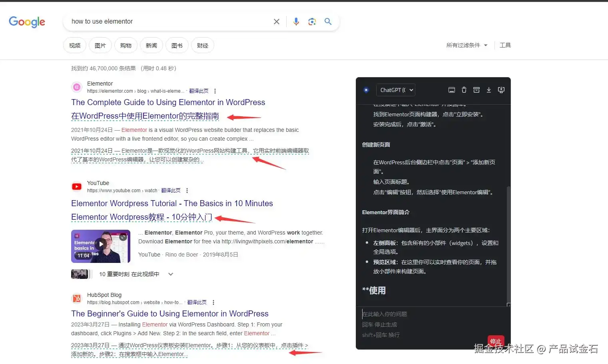Open The Beginner's Guide to Using Elementor link

(170, 314)
